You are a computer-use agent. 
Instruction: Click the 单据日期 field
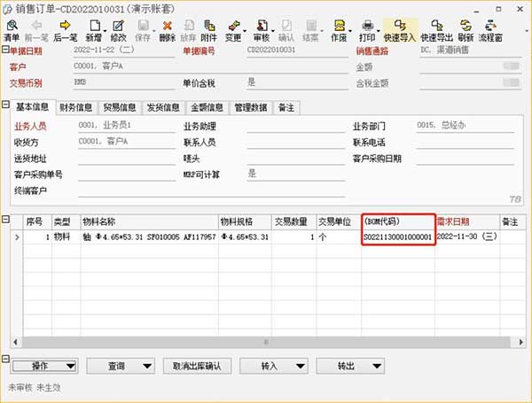point(123,50)
